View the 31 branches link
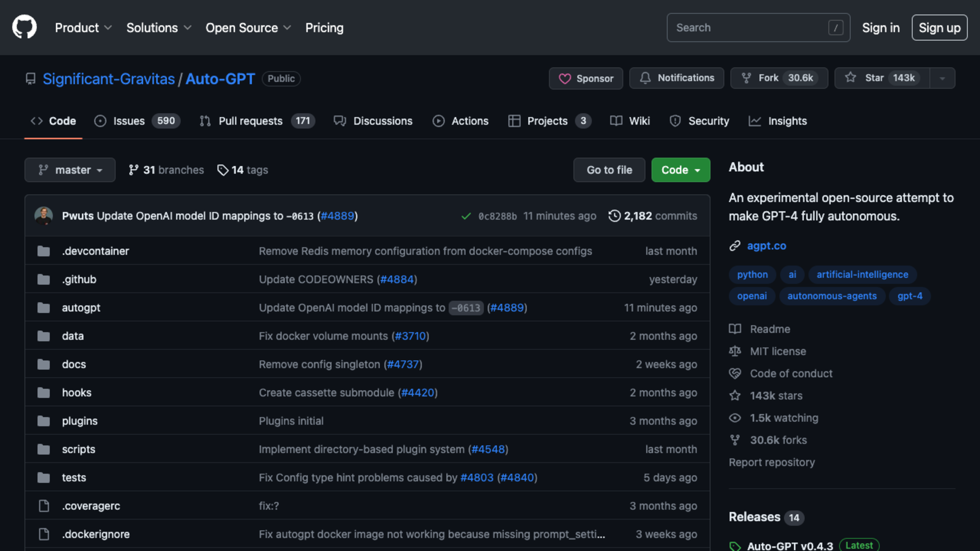The width and height of the screenshot is (980, 551). pyautogui.click(x=166, y=170)
